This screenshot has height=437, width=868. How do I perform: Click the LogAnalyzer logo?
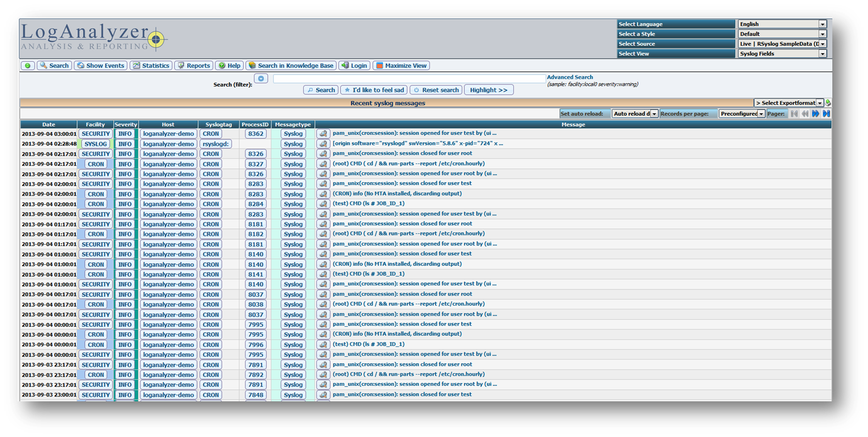click(x=93, y=37)
